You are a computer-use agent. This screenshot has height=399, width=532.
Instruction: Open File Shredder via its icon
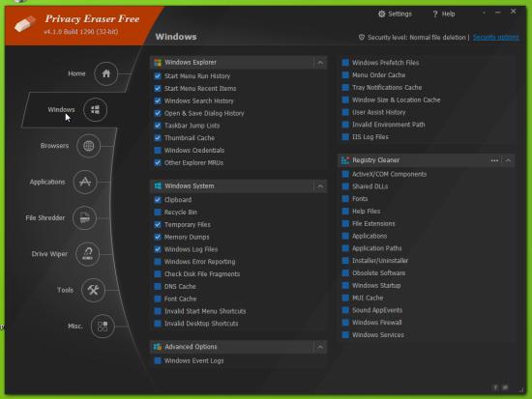[84, 218]
